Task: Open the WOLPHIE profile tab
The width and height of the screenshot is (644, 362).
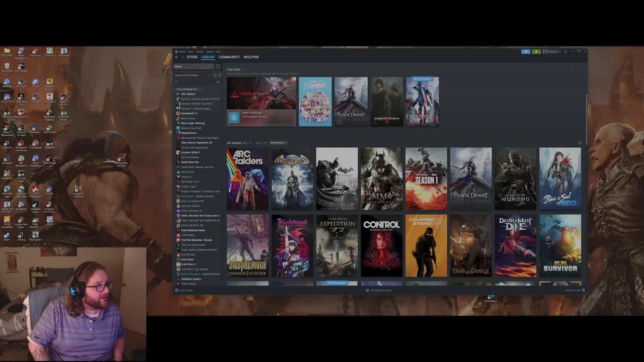Action: [x=251, y=57]
